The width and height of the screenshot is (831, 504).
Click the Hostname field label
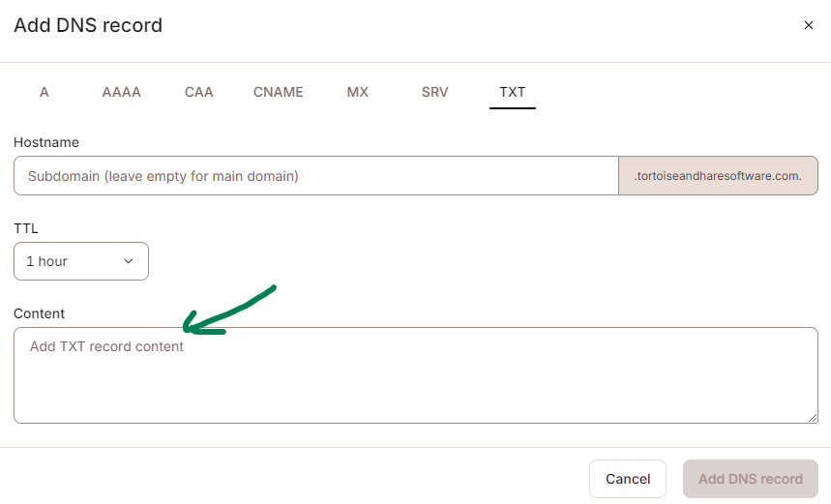tap(46, 142)
